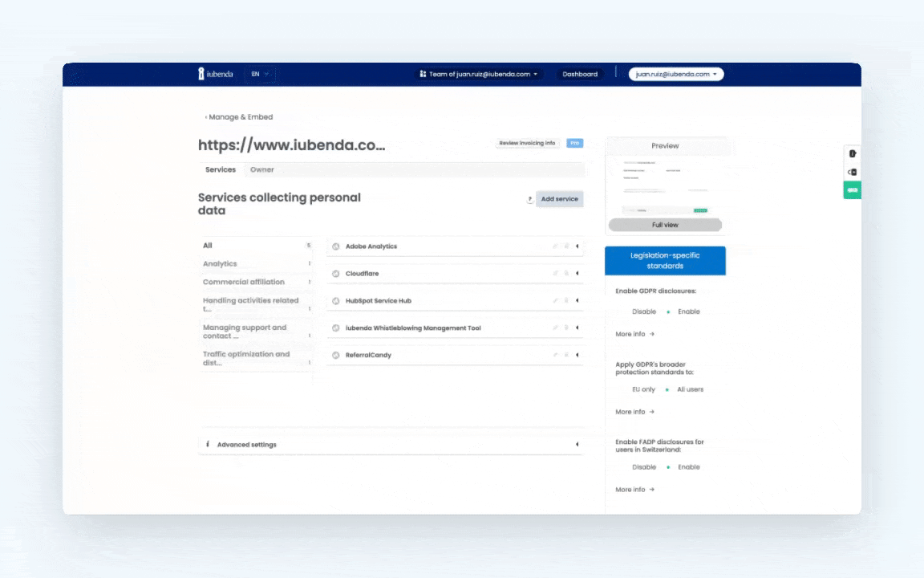Filter by Handling activities related category
The image size is (924, 578).
point(257,304)
